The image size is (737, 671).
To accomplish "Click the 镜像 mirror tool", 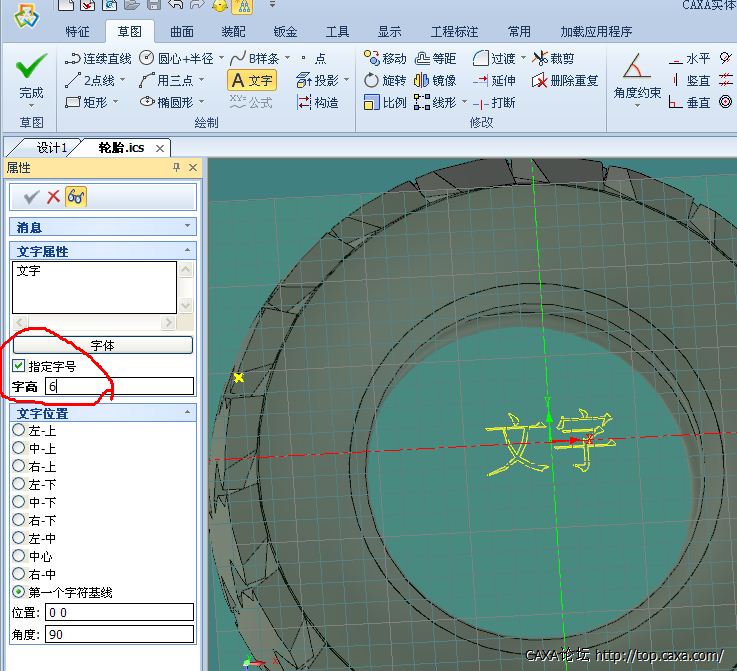I will pos(435,80).
